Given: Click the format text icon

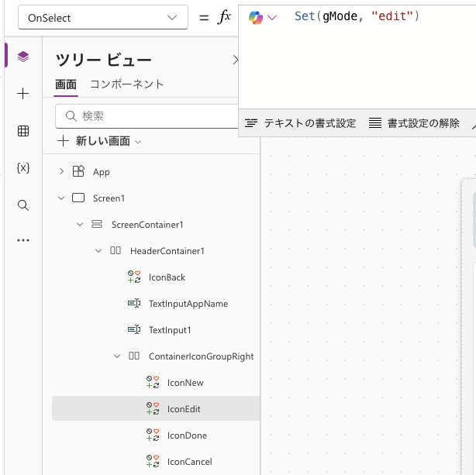Looking at the screenshot, I should [x=251, y=123].
